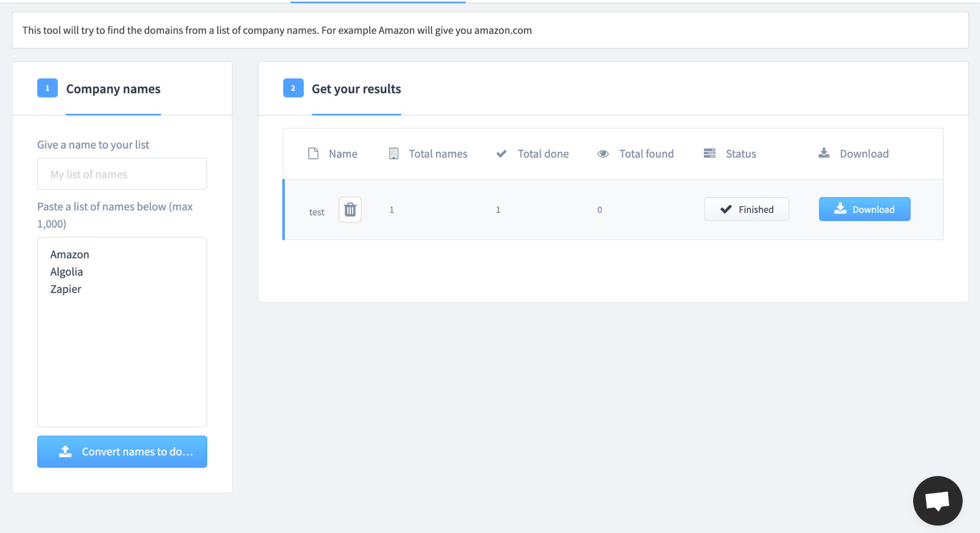
Task: Click the Total names column header text
Action: [438, 154]
